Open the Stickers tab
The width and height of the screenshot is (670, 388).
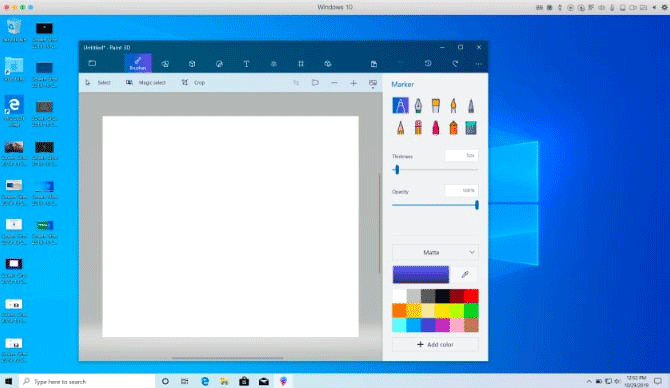pos(219,64)
